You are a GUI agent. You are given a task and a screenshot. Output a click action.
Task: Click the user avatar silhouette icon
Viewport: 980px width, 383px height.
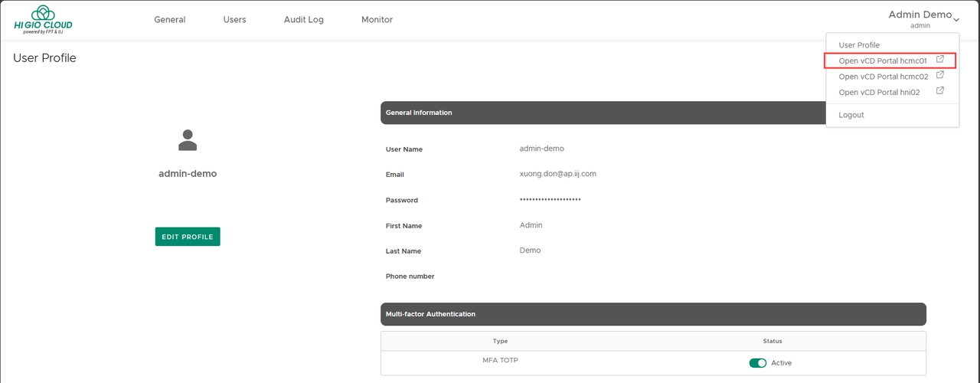point(188,140)
